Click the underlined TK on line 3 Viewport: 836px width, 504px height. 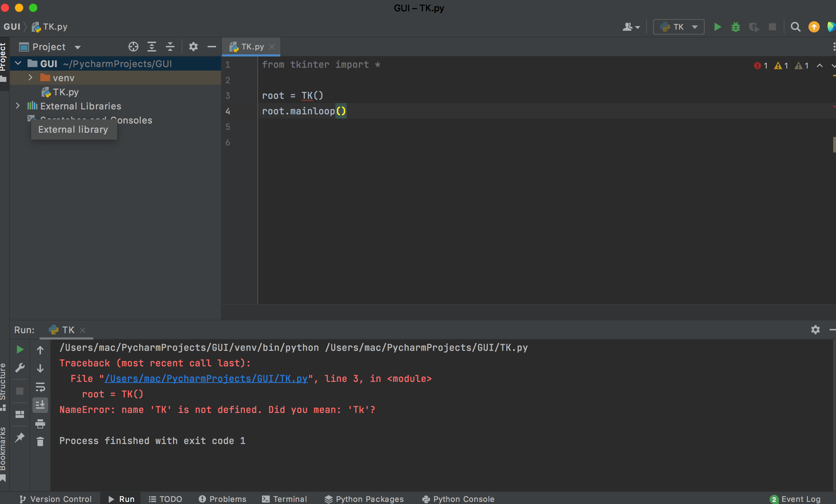307,96
